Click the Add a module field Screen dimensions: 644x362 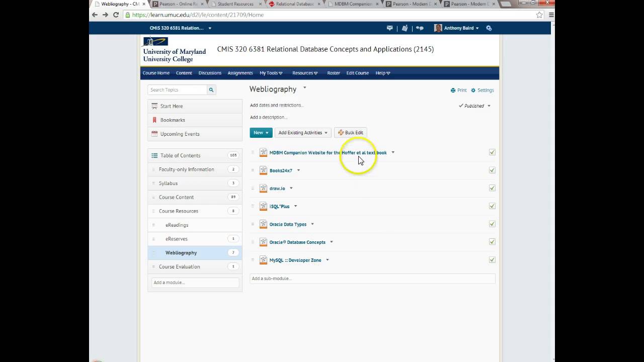point(195,283)
